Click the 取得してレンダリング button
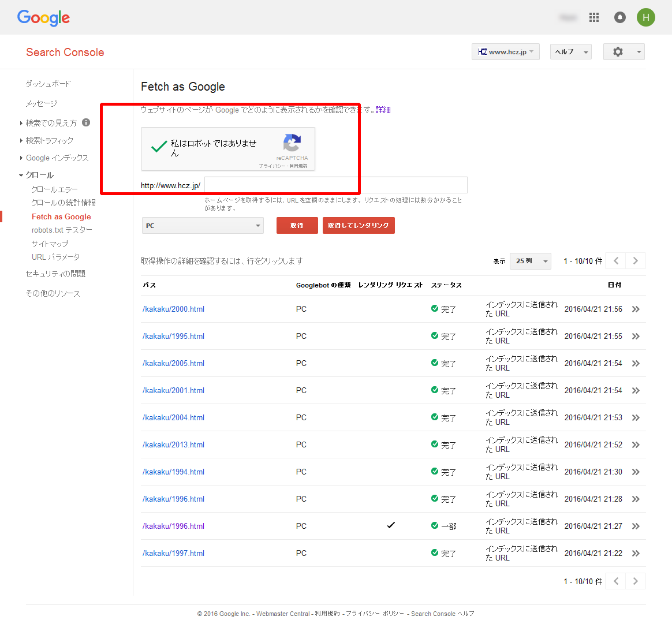The width and height of the screenshot is (672, 620). coord(359,225)
